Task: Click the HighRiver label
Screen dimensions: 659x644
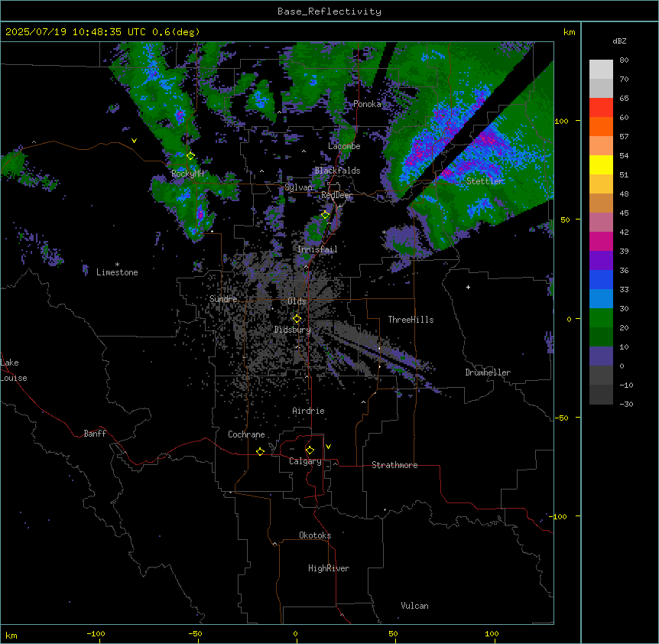Action: [329, 568]
